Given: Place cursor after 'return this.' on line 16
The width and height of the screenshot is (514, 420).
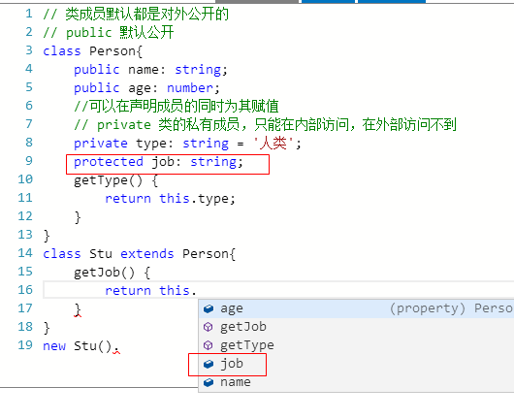Looking at the screenshot, I should point(197,290).
